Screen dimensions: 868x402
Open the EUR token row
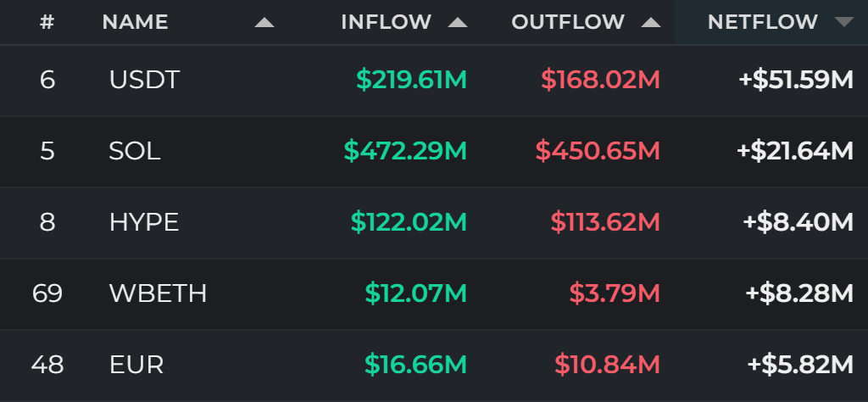point(434,365)
